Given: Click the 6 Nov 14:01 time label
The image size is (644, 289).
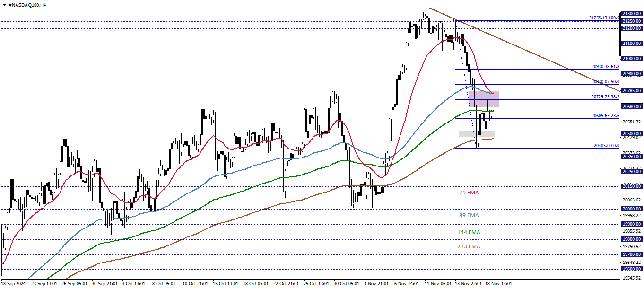Looking at the screenshot, I should [407, 284].
